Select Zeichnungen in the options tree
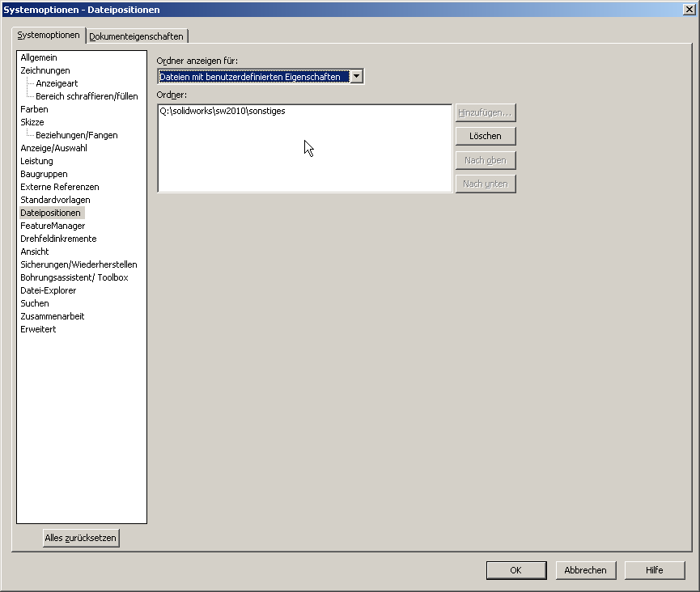 [45, 70]
